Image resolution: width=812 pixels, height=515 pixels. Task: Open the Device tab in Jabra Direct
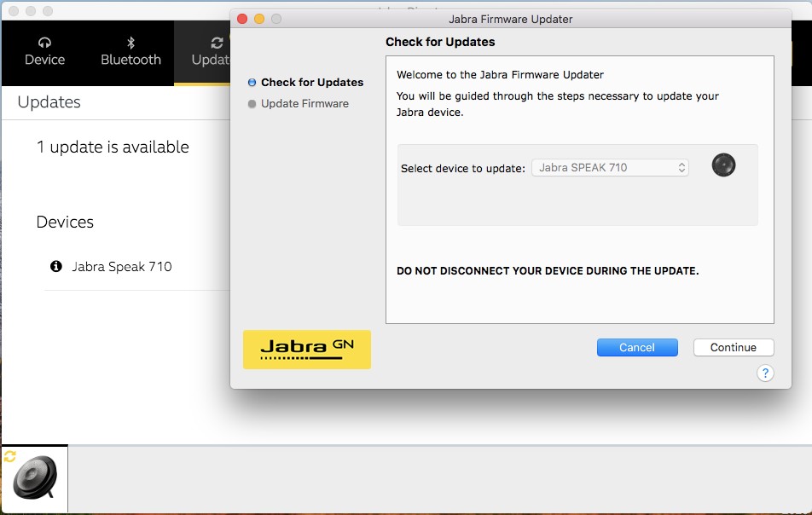pos(44,52)
